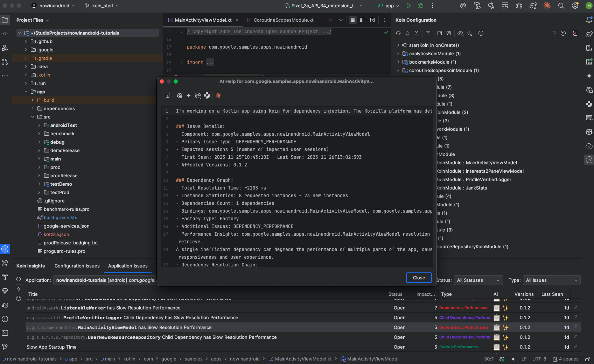Collapse all nodes in Koin Configuration
This screenshot has width=594, height=364.
(417, 33)
